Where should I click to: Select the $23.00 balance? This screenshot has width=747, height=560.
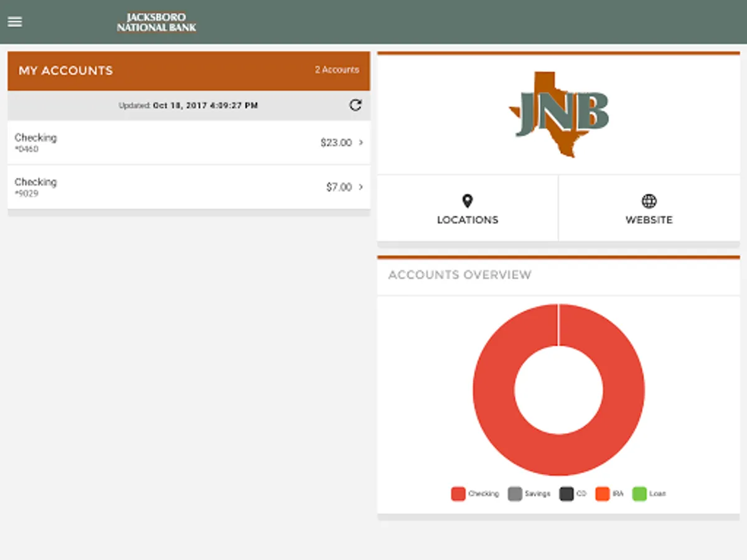point(336,142)
